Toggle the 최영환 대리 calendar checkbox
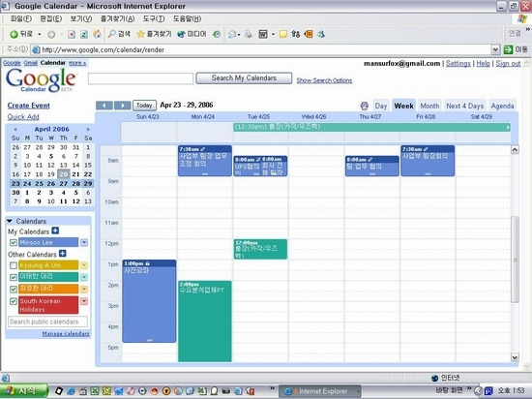 [14, 289]
